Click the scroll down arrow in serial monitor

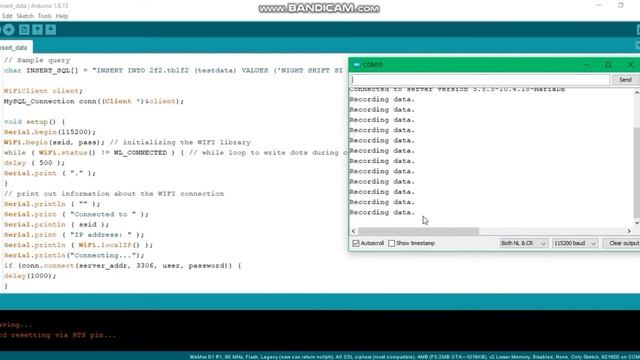tap(637, 223)
